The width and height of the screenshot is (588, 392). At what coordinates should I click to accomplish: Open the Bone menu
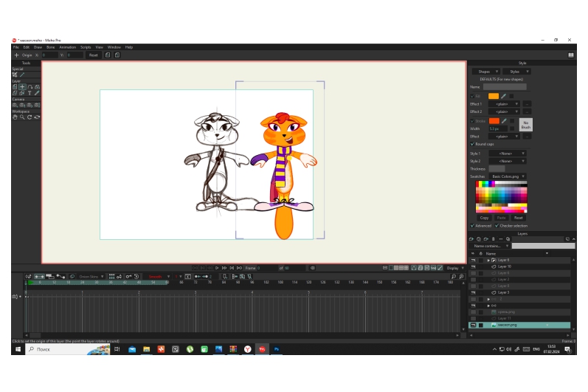coord(51,47)
